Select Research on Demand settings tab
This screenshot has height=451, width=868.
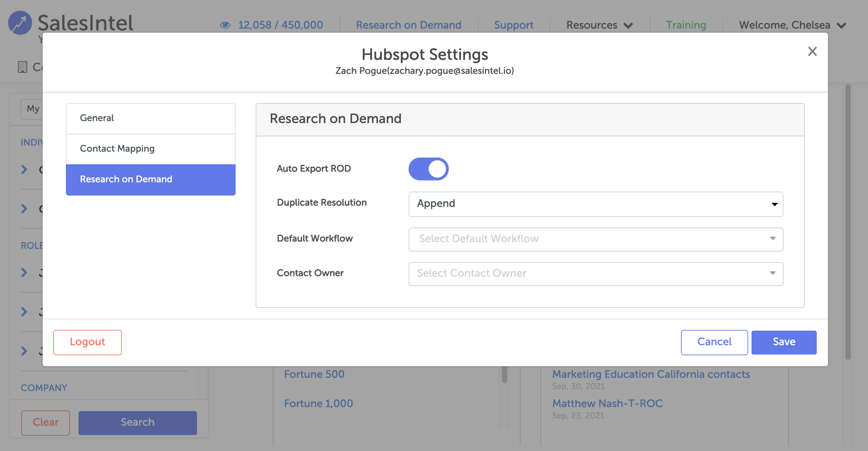tap(151, 180)
